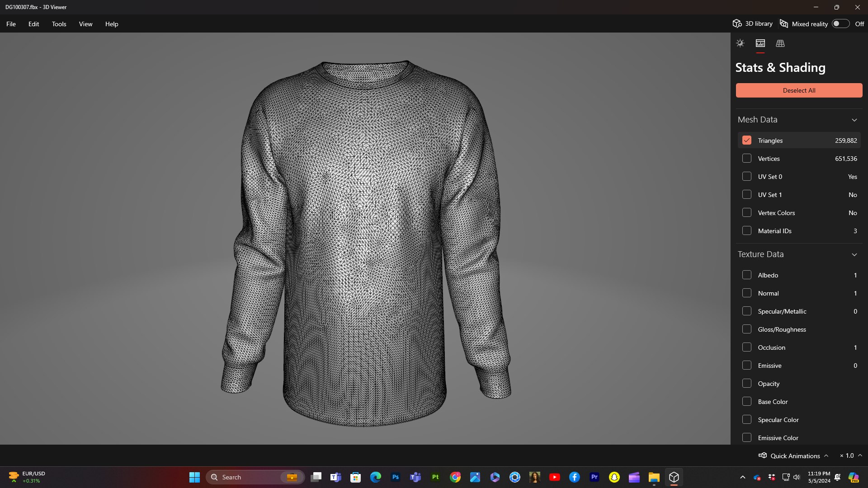Enable the Albedo texture checkbox
Image resolution: width=868 pixels, height=488 pixels.
pos(747,275)
